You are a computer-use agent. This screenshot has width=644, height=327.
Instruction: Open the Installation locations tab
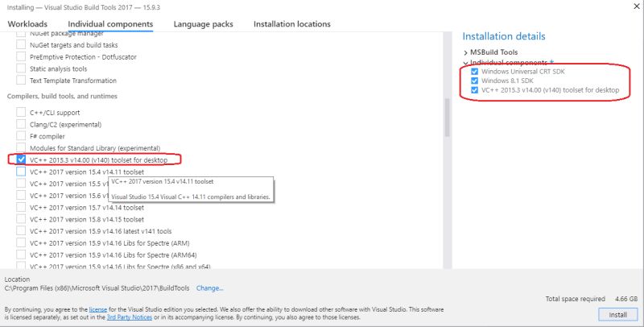coord(292,24)
